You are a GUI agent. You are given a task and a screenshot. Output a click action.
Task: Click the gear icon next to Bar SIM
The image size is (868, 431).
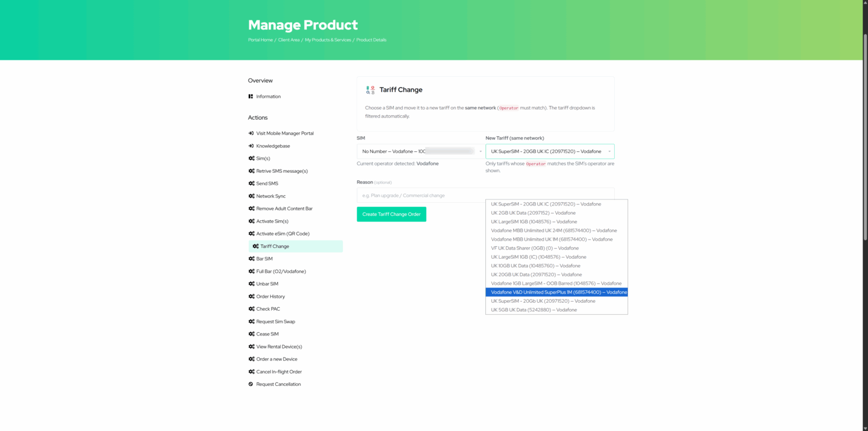click(x=251, y=258)
